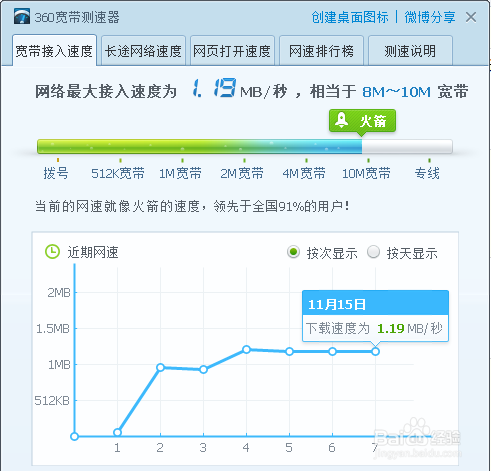Open the 创建桌面图标 link
Image resolution: width=491 pixels, height=471 pixels.
tap(350, 17)
